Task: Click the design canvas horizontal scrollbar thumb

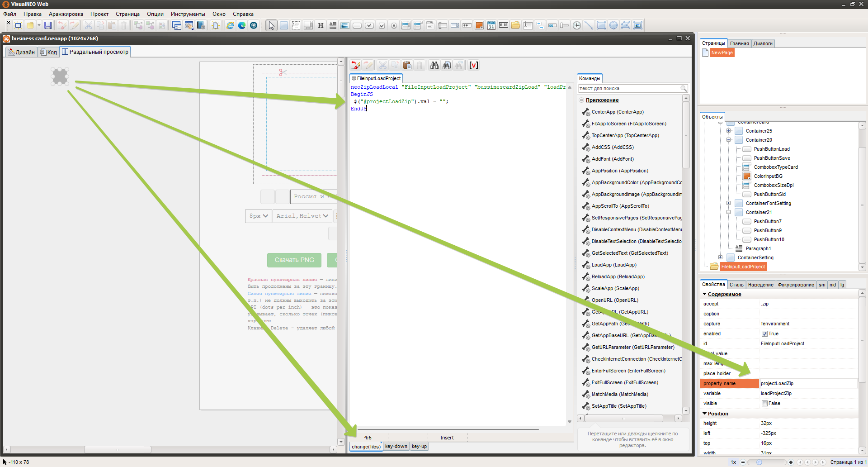Action: tap(118, 450)
